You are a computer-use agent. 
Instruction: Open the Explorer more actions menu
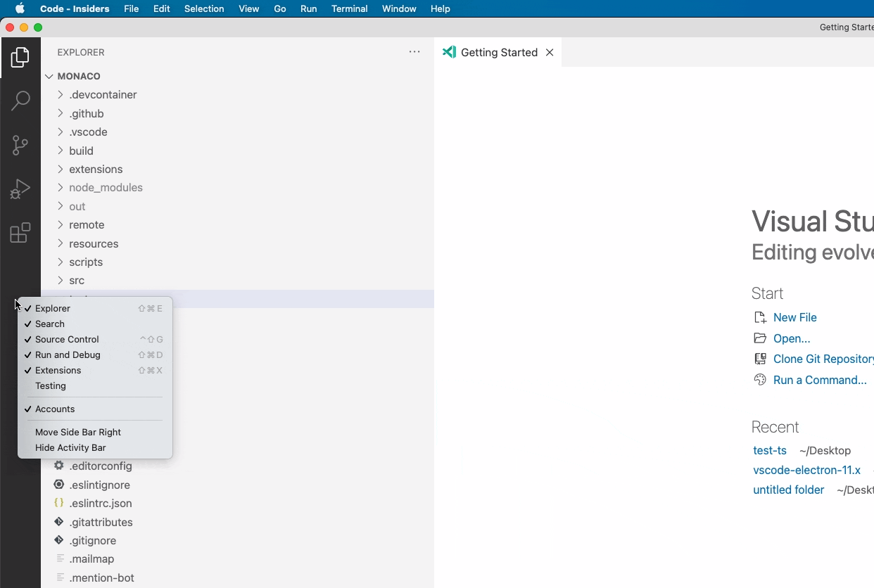click(414, 52)
